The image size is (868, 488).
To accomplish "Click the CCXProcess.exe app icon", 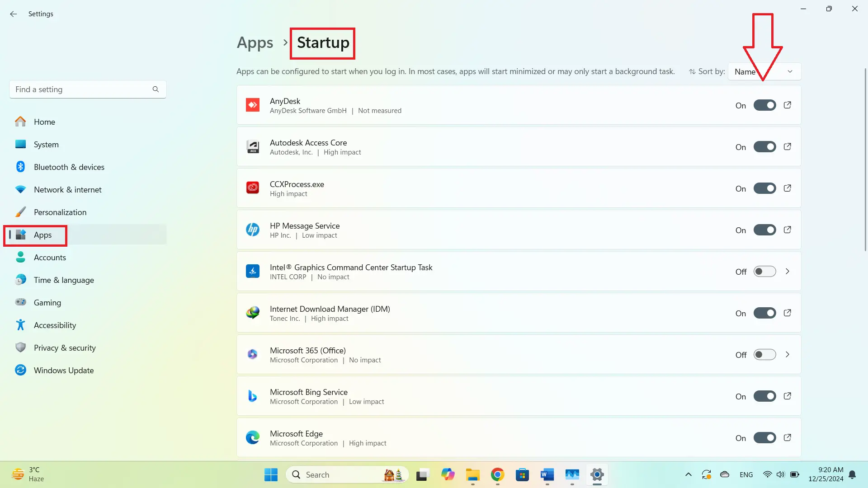I will pos(253,188).
